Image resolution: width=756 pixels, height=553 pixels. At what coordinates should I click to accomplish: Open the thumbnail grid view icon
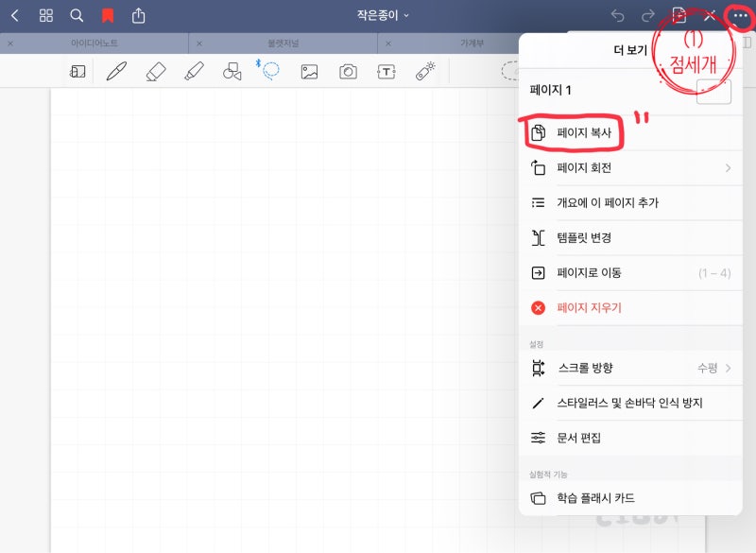click(45, 15)
